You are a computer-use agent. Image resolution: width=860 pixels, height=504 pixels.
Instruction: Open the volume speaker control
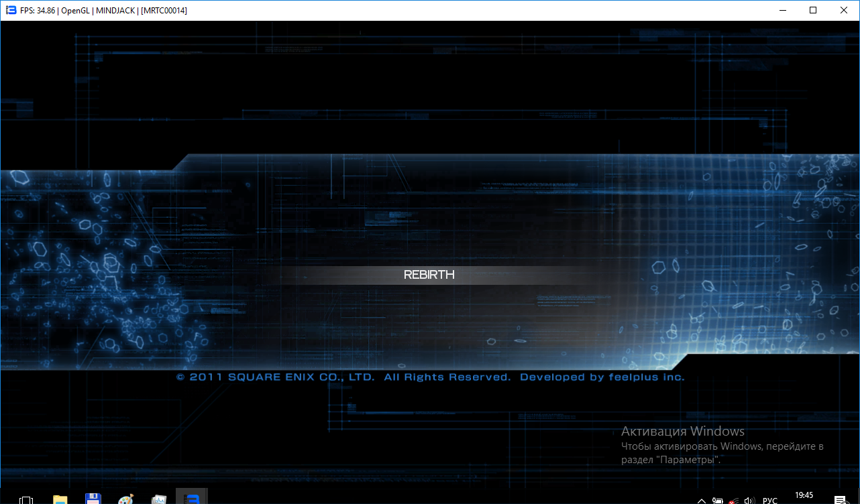[750, 500]
